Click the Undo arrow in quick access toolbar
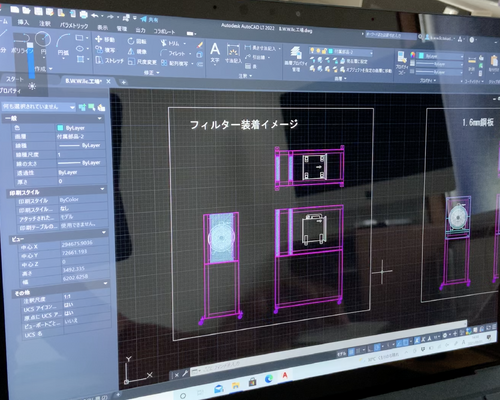 click(95, 15)
